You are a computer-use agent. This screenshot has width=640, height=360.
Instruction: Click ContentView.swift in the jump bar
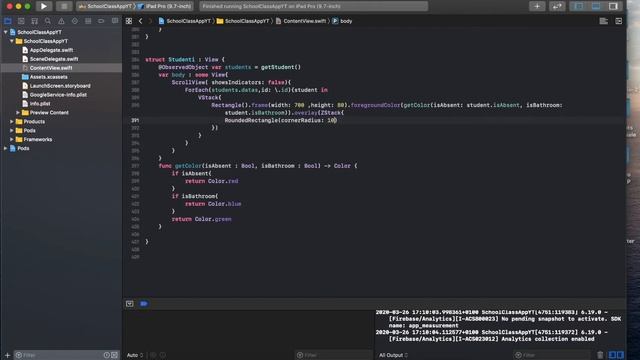[301, 21]
